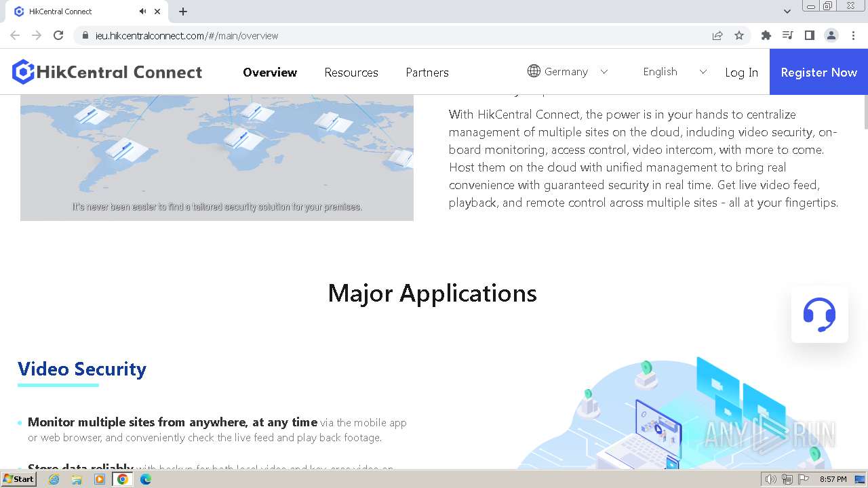Click the Log In link
The height and width of the screenshot is (488, 868).
741,73
